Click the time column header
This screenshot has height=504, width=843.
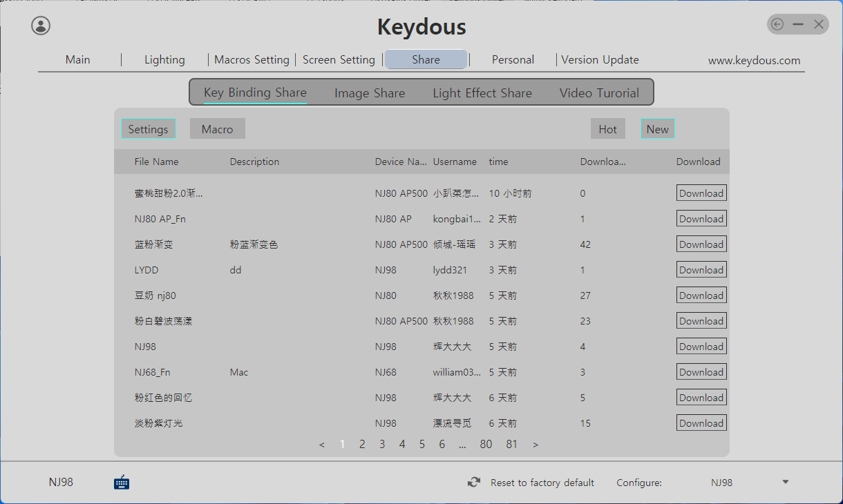point(498,162)
